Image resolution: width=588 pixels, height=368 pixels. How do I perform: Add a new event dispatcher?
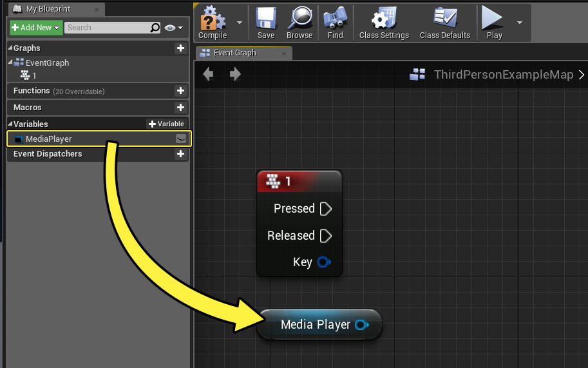tap(180, 154)
